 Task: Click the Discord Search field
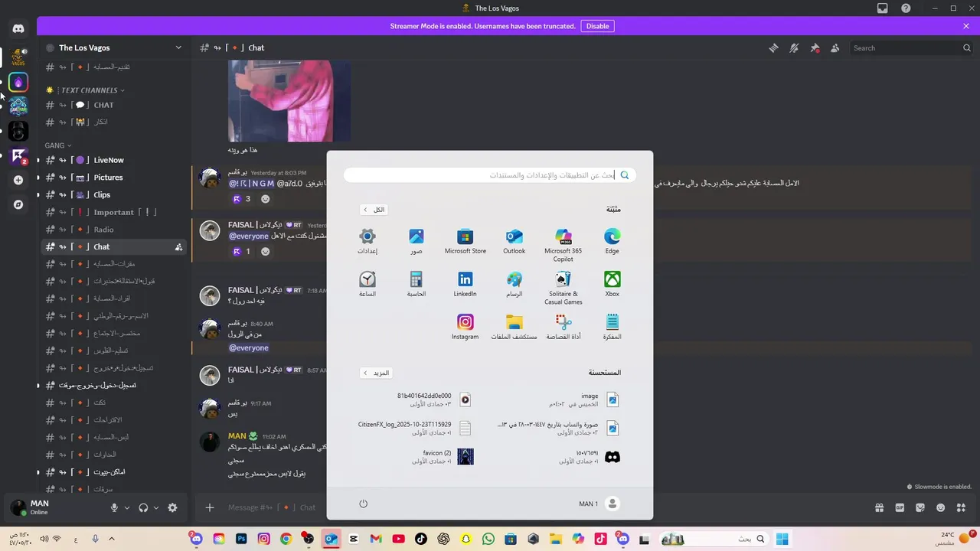(911, 47)
